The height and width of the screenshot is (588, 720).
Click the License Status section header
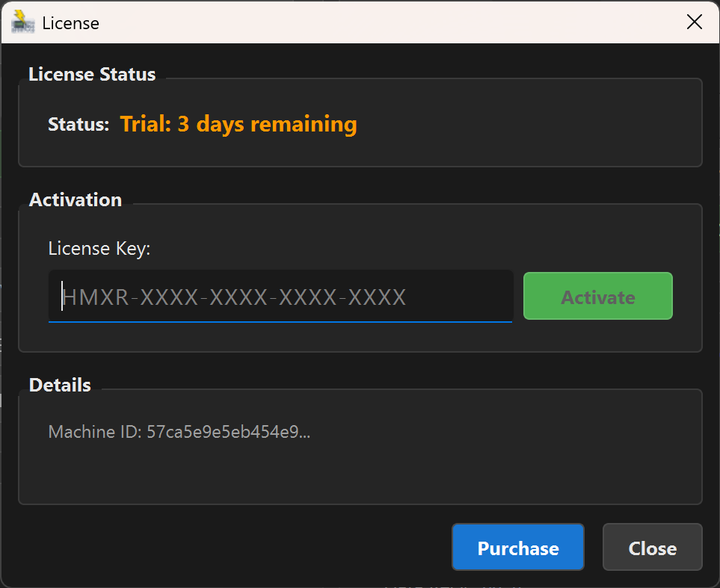point(91,74)
